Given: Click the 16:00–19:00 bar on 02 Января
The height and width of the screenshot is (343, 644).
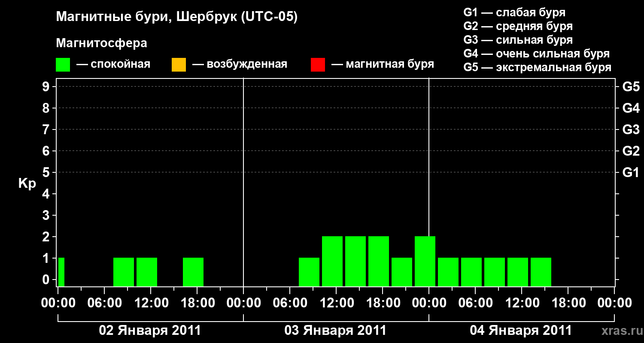Looking at the screenshot, I should tap(193, 272).
